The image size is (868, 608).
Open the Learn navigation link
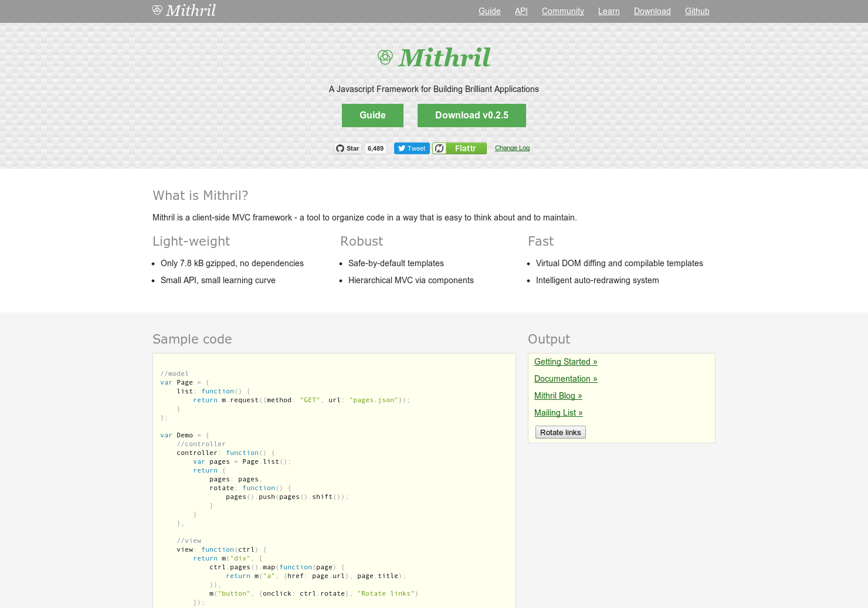pyautogui.click(x=609, y=11)
